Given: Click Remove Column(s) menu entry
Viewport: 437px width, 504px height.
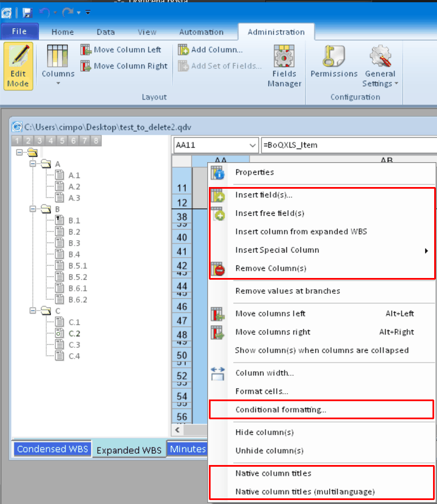Looking at the screenshot, I should (x=270, y=268).
